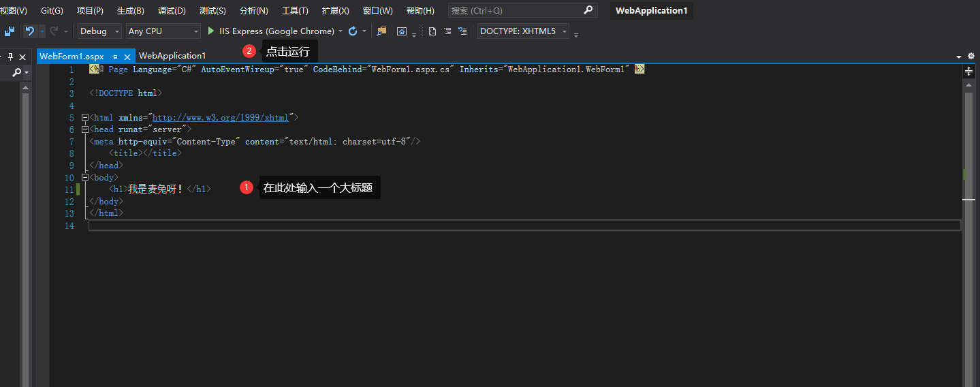Click the Redo arrow icon

pyautogui.click(x=54, y=31)
